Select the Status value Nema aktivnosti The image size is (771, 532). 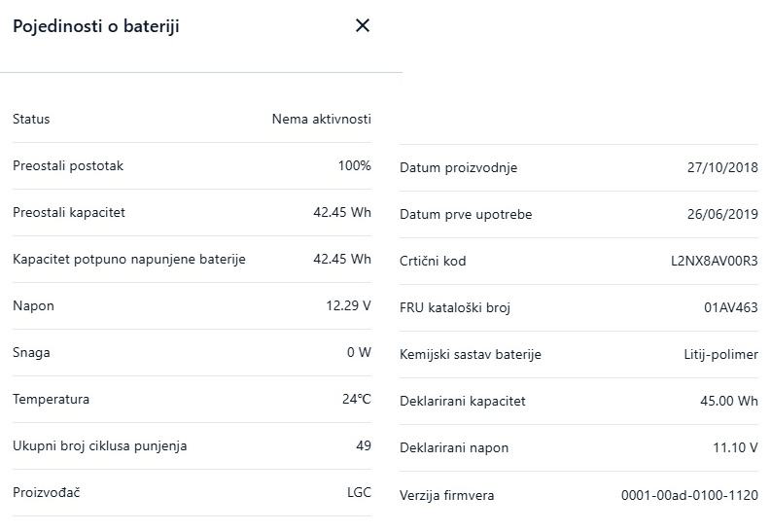321,119
